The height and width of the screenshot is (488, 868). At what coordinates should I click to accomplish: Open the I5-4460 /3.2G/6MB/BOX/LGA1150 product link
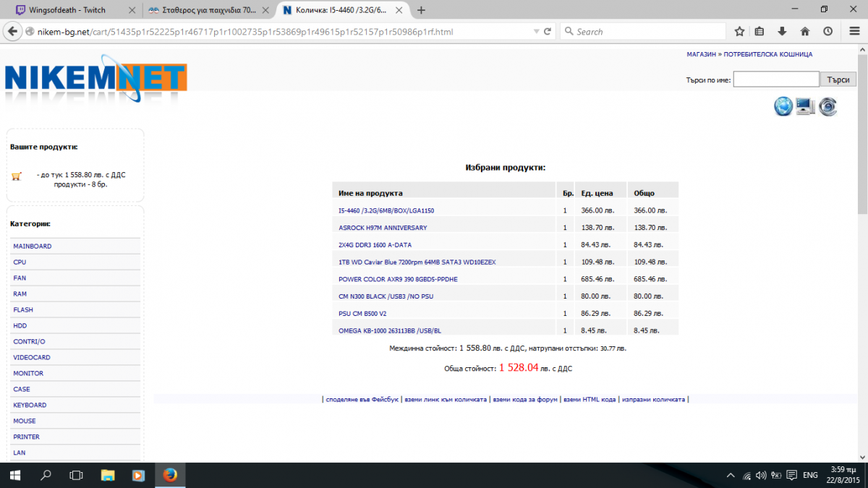click(x=386, y=210)
